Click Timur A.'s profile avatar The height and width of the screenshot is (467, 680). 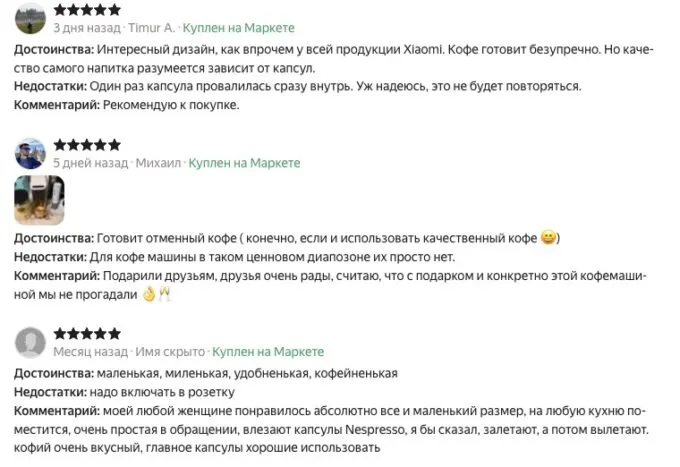tap(31, 18)
